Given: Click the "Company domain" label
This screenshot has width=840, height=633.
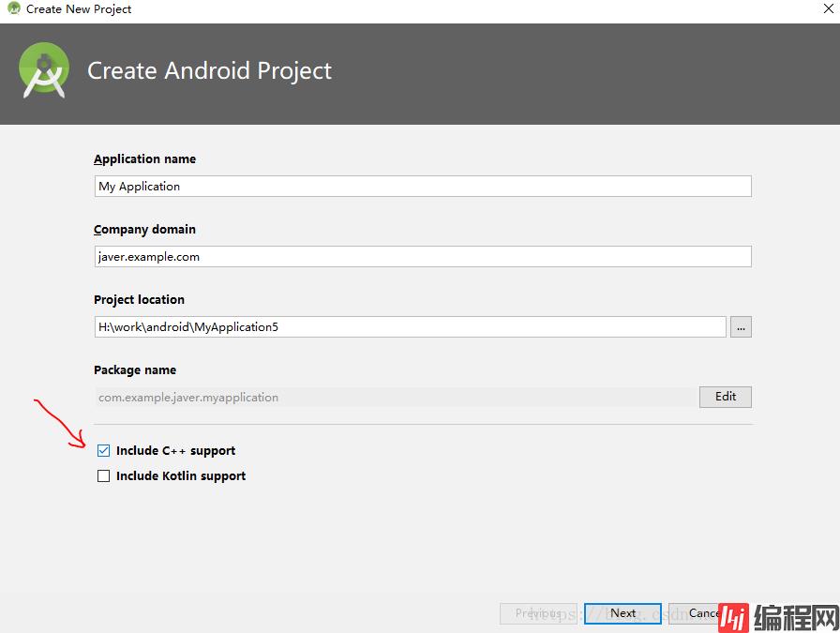Looking at the screenshot, I should pos(144,230).
